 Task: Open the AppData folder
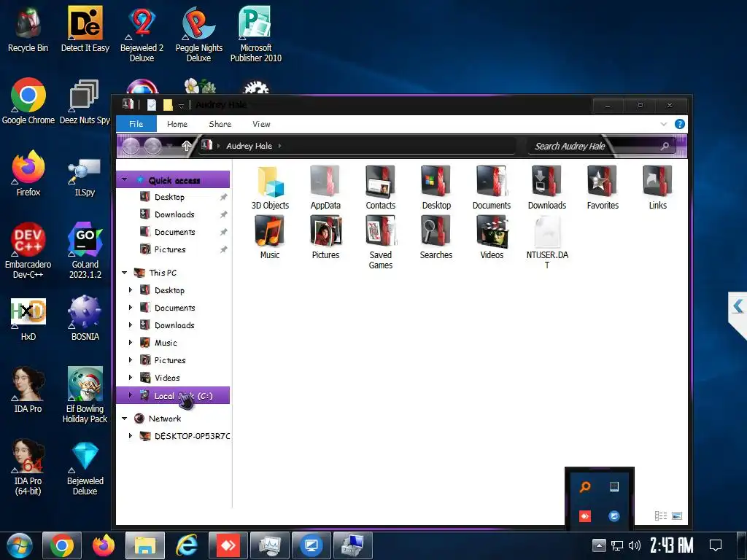click(325, 187)
